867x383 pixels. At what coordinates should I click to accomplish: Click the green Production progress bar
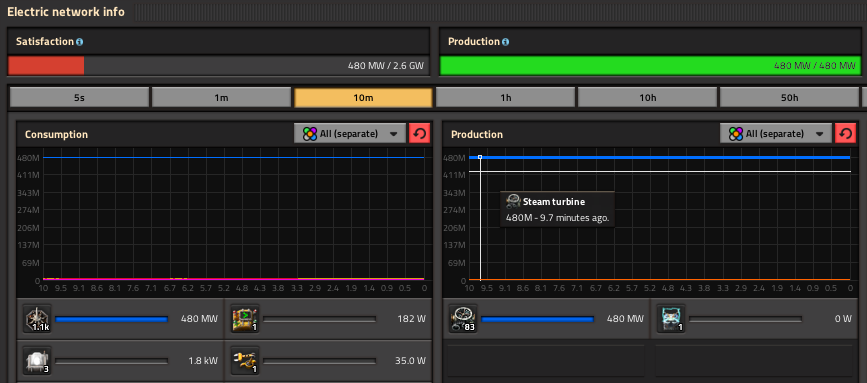tap(650, 66)
